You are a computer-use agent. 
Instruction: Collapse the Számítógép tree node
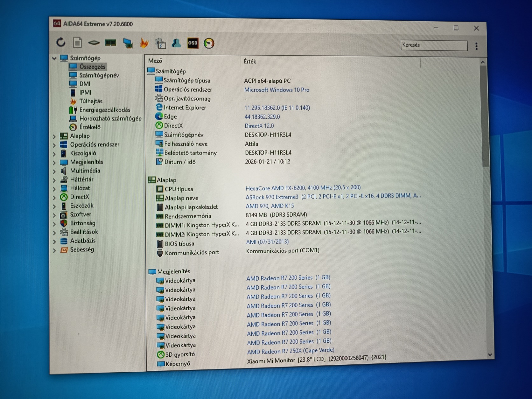pyautogui.click(x=54, y=58)
